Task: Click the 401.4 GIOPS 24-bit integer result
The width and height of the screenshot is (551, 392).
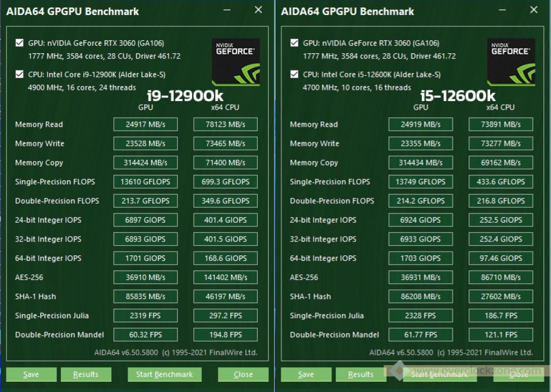Action: 225,220
